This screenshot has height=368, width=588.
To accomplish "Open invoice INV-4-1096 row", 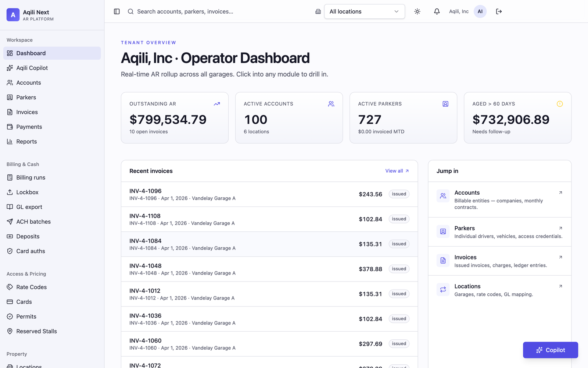I will coord(269,194).
